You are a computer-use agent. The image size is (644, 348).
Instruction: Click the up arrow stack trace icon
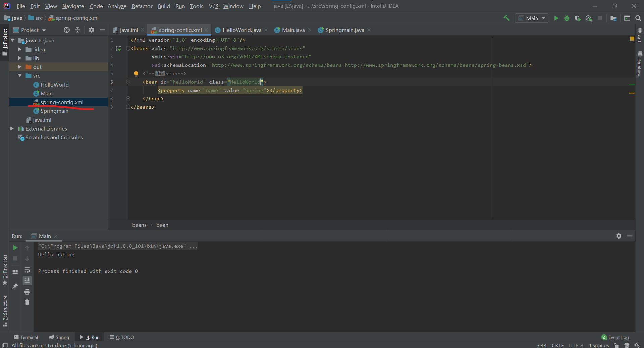pyautogui.click(x=27, y=248)
